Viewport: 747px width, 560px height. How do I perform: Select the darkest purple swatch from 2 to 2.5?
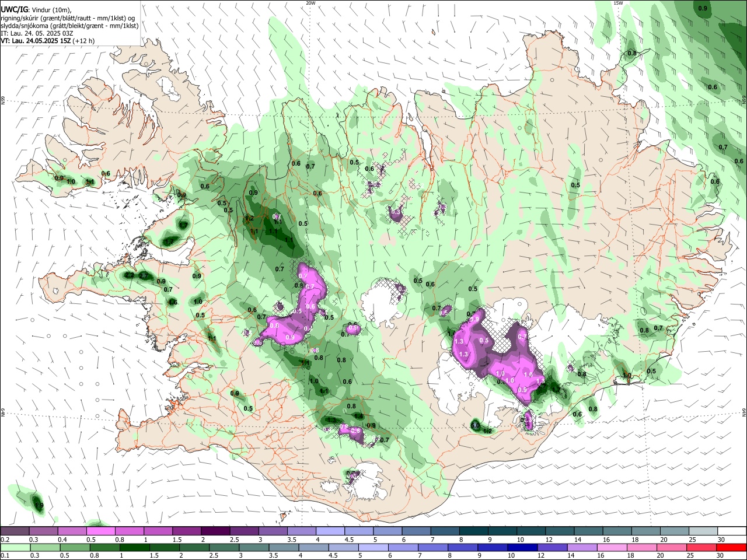[215, 531]
